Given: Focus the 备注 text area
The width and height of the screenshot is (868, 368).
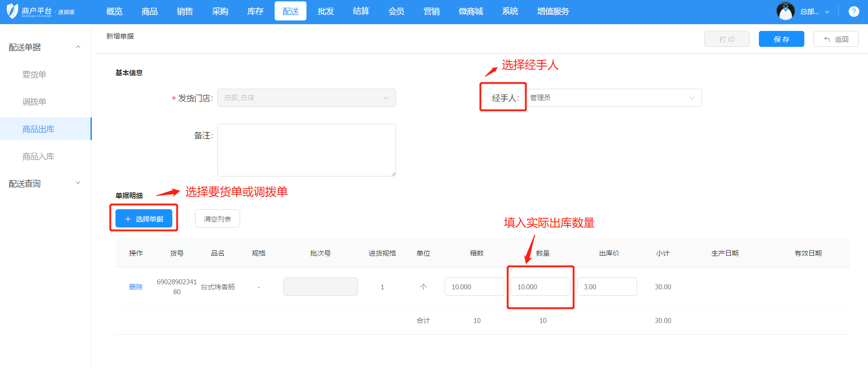Looking at the screenshot, I should (306, 150).
